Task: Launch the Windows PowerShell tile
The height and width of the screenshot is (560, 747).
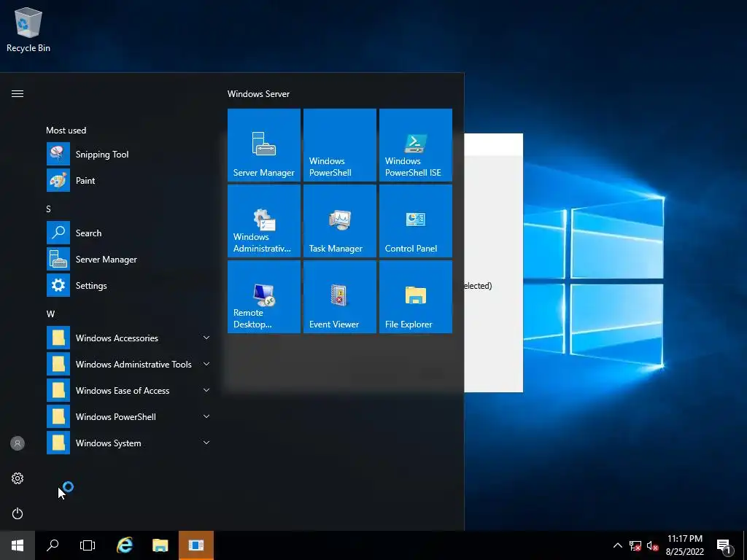Action: [x=340, y=145]
